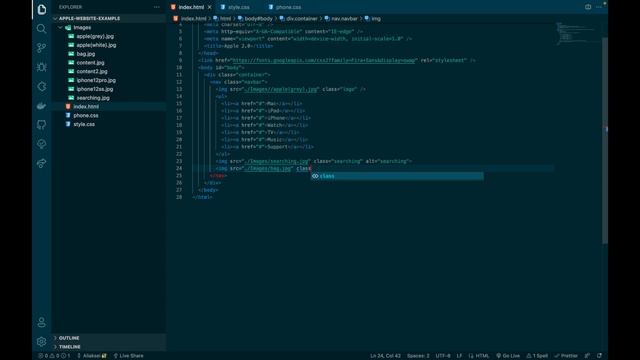Click the Google Fonts URL link on line 9

click(x=324, y=60)
